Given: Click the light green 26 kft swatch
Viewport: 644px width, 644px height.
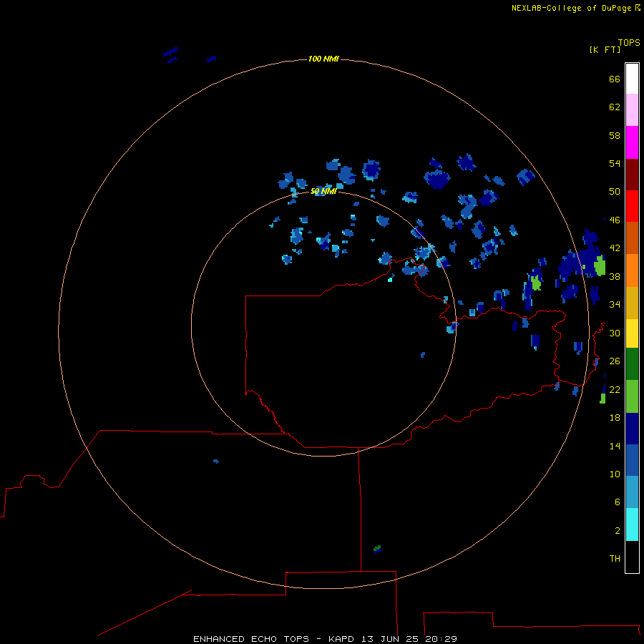Looking at the screenshot, I should [632, 396].
